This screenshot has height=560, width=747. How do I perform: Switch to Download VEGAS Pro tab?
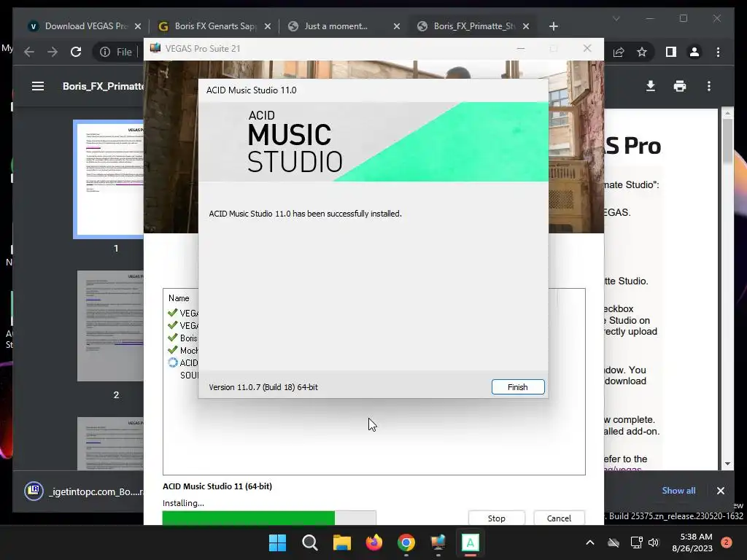[x=86, y=26]
